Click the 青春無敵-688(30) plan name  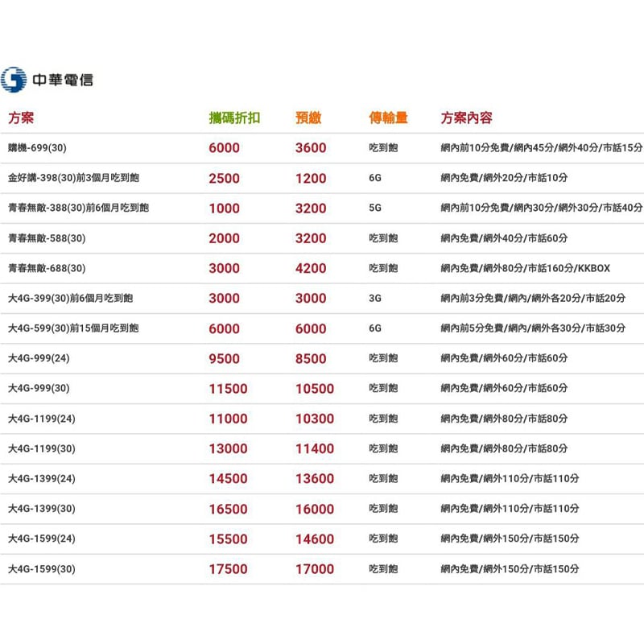point(47,268)
